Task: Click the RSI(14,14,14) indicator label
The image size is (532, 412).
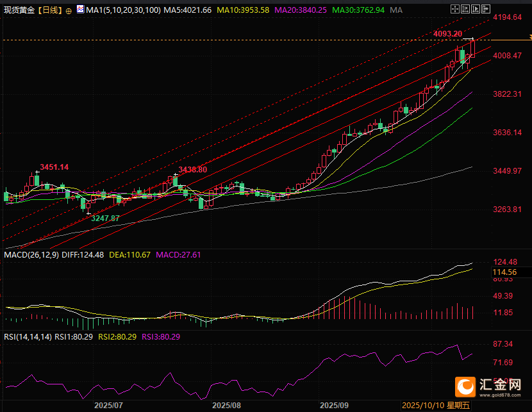Action: (28, 337)
